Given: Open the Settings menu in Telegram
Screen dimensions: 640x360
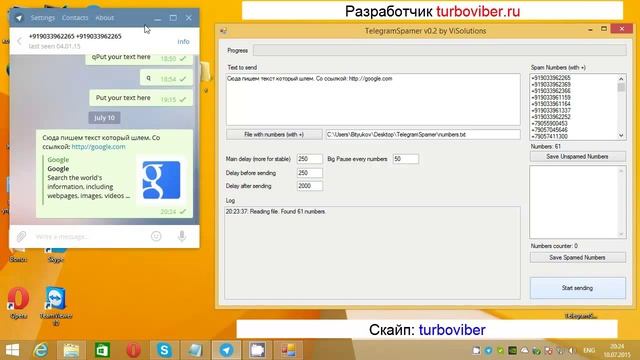Looking at the screenshot, I should pyautogui.click(x=42, y=18).
